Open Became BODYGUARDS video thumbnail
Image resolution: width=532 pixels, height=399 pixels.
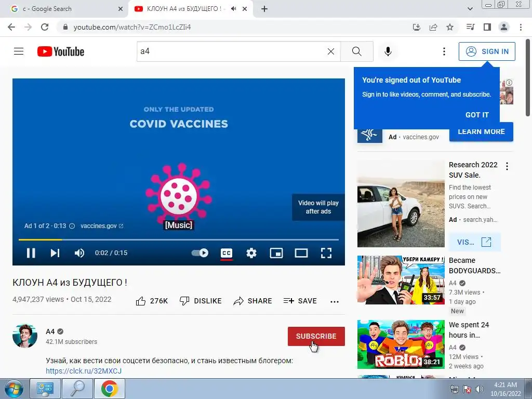coord(401,280)
